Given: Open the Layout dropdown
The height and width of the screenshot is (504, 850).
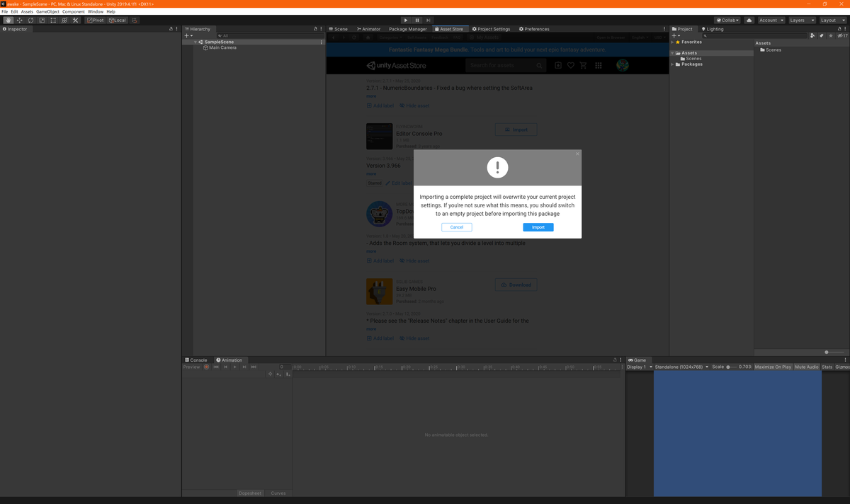Looking at the screenshot, I should tap(832, 21).
